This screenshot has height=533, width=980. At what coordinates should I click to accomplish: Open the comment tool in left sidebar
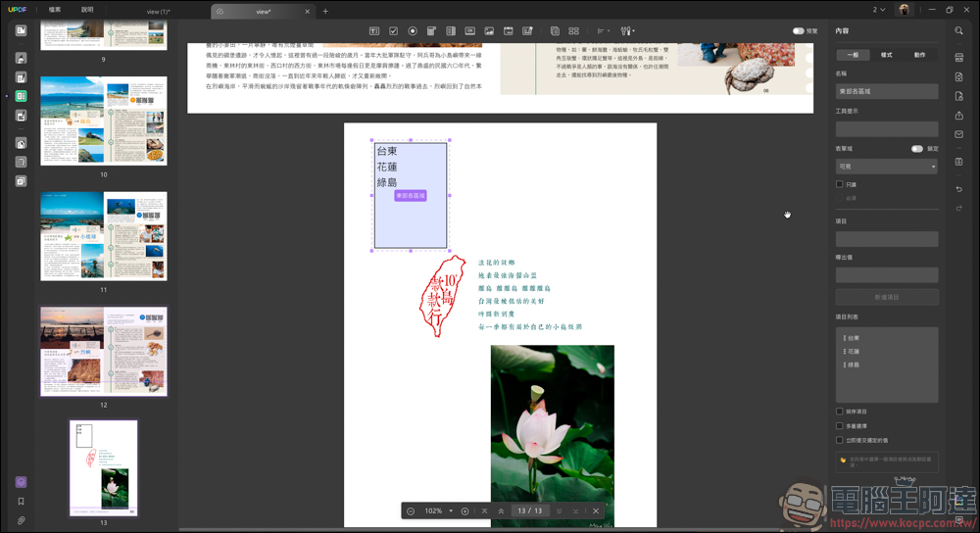pyautogui.click(x=21, y=58)
